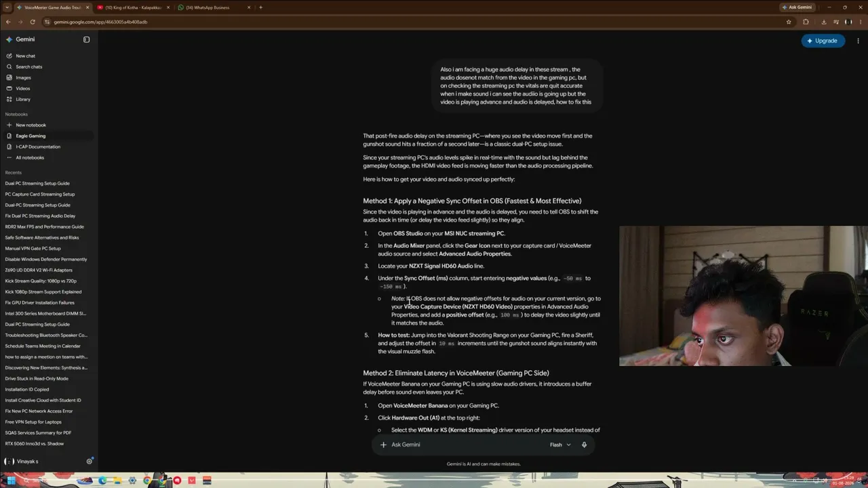Open recent chat Kick Stream Quality: 1080p vs 720p

[41, 281]
